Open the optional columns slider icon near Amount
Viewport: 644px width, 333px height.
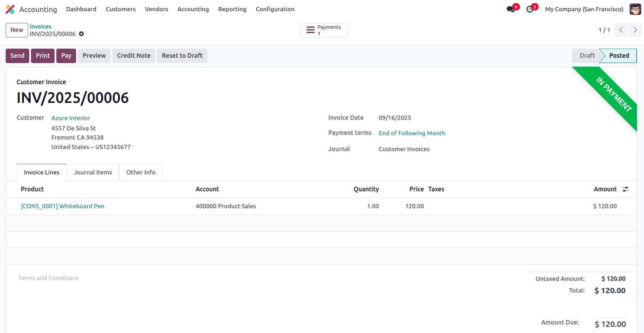625,189
